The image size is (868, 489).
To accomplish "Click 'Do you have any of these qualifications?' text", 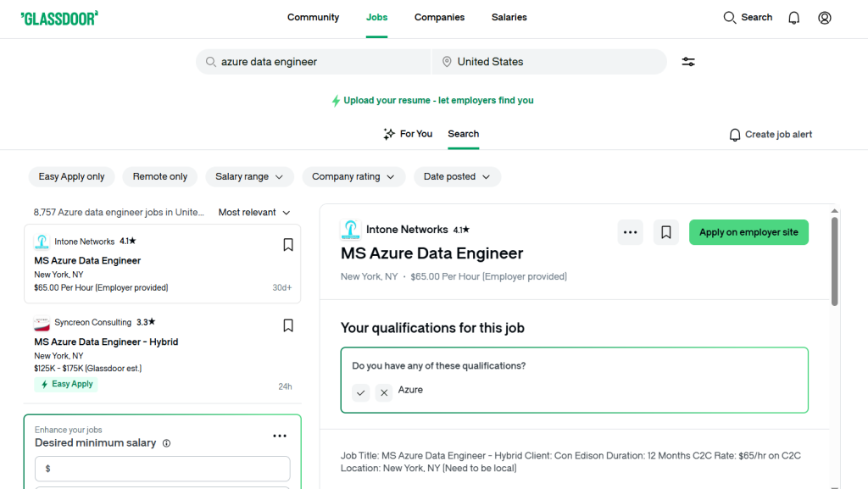I will click(439, 366).
